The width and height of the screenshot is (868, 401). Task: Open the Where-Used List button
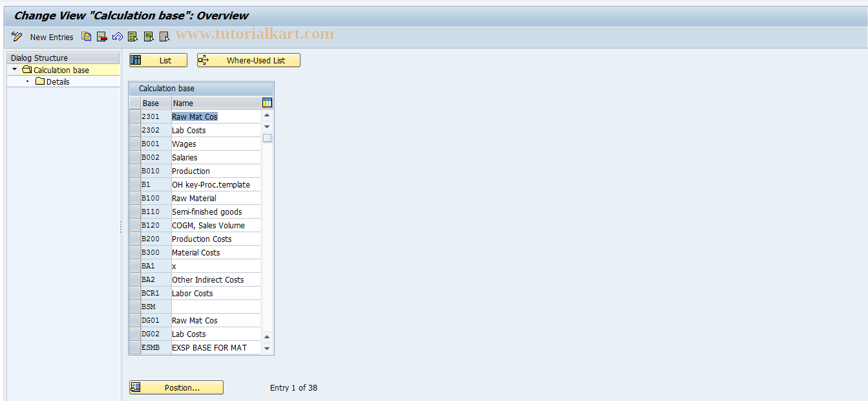tap(249, 60)
